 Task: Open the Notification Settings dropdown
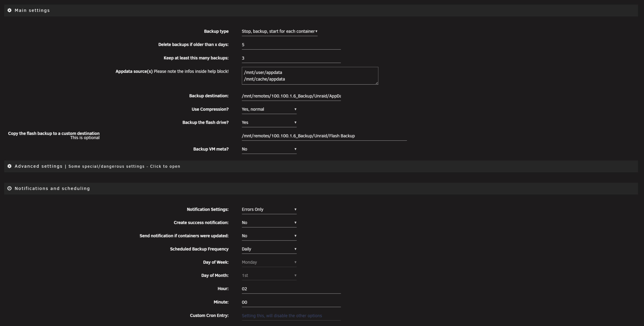[269, 210]
